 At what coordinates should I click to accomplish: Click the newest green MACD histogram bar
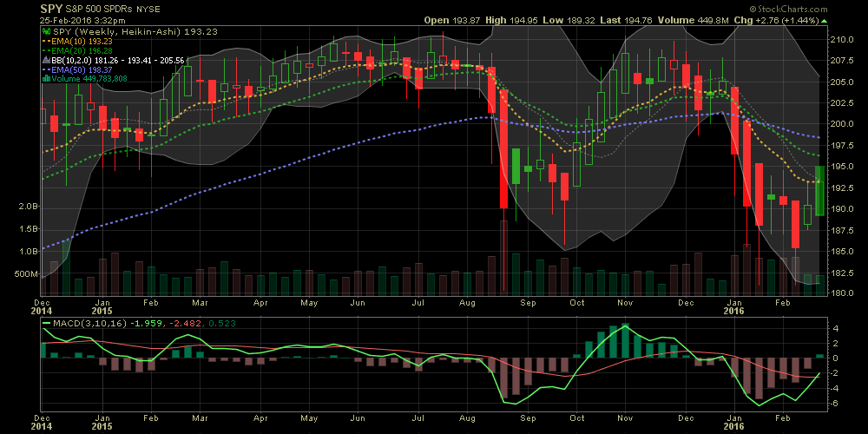pyautogui.click(x=820, y=356)
